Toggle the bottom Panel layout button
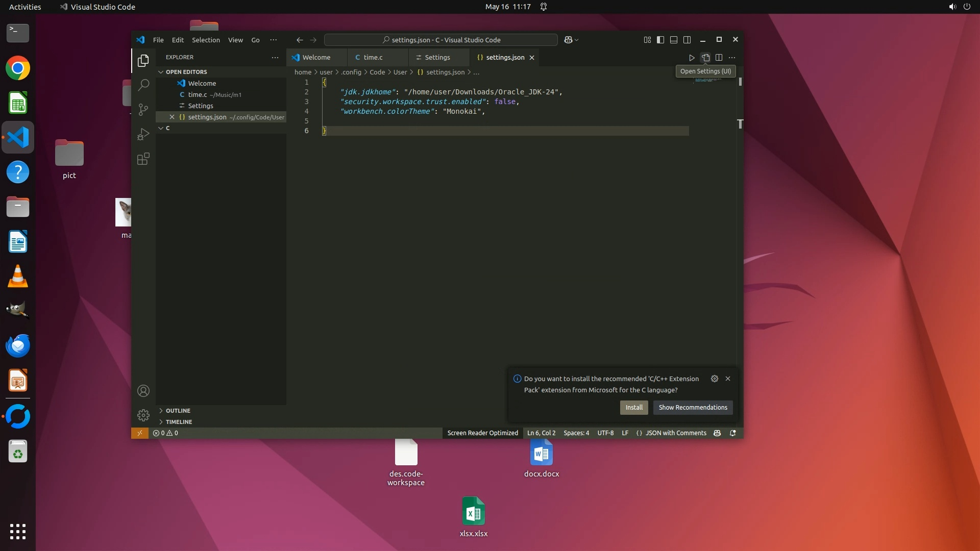 coord(674,40)
